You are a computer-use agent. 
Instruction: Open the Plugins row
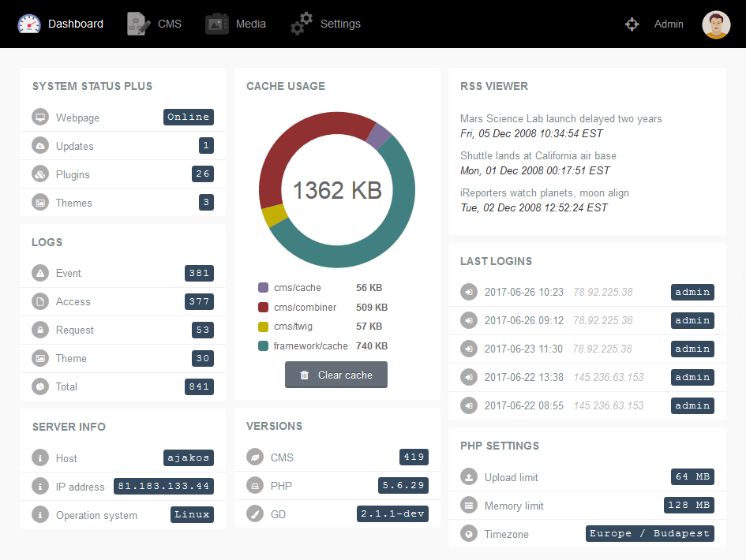(122, 174)
